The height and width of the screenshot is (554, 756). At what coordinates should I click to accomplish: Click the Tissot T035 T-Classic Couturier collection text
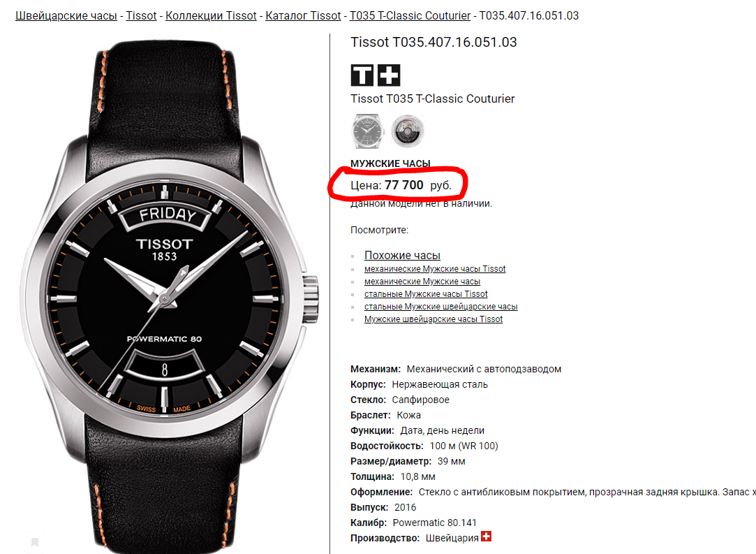433,99
